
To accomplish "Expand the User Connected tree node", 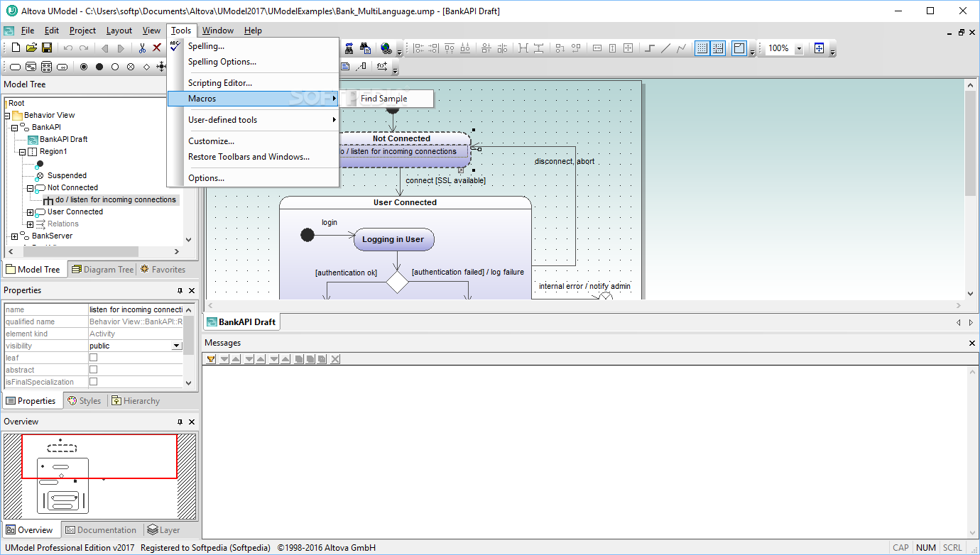I will click(30, 211).
